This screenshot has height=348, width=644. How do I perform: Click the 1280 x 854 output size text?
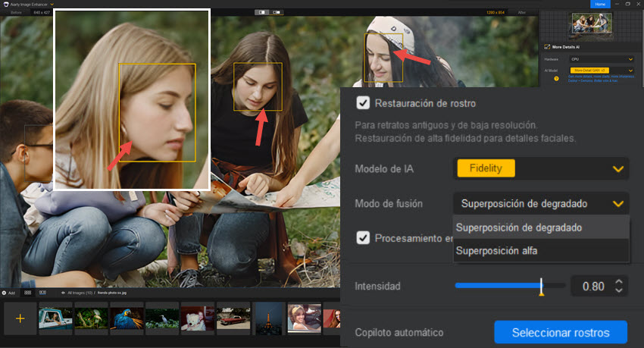[x=496, y=13]
